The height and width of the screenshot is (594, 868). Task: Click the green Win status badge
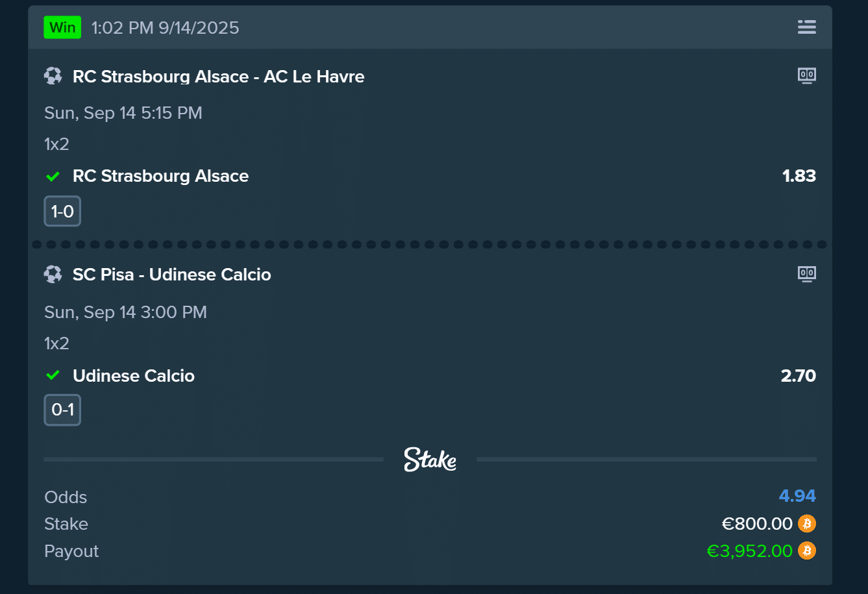click(x=62, y=27)
